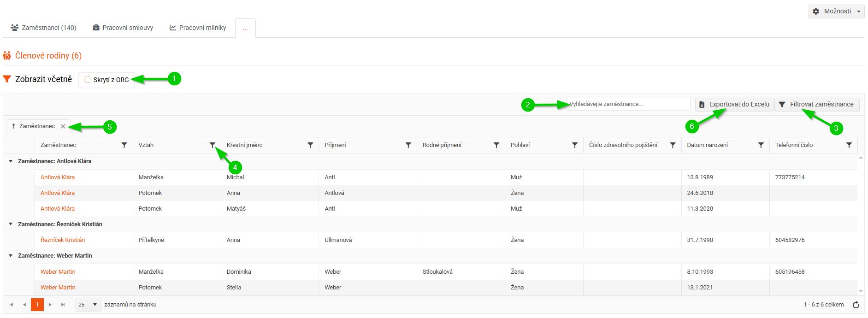Collapse the Řezníček Kristián group
The height and width of the screenshot is (318, 868).
click(11, 224)
